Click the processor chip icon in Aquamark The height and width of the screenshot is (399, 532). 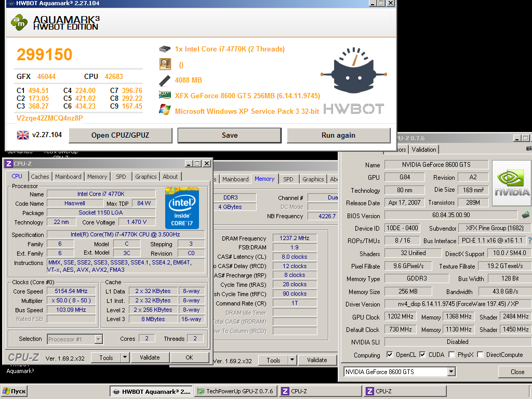coord(165,49)
